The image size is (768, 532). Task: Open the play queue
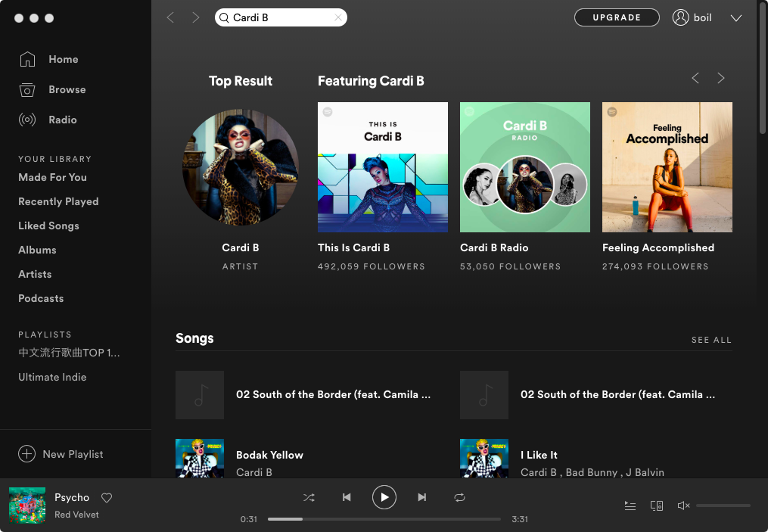(x=630, y=506)
